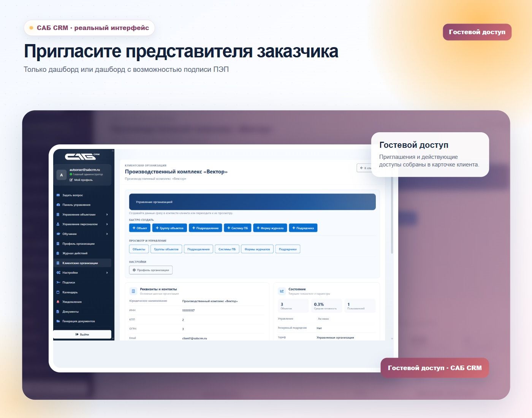
Task: Expand the Обучение submenu chevron
Action: point(107,234)
